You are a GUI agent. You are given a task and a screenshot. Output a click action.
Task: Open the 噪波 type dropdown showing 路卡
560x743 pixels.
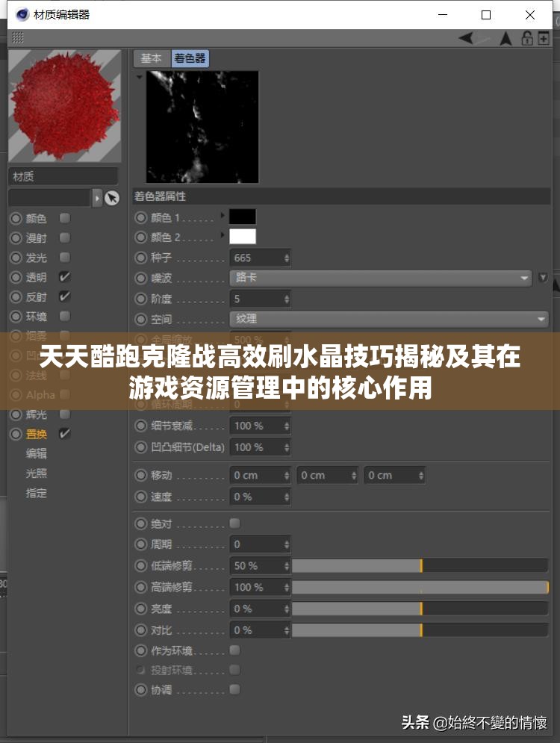(380, 278)
